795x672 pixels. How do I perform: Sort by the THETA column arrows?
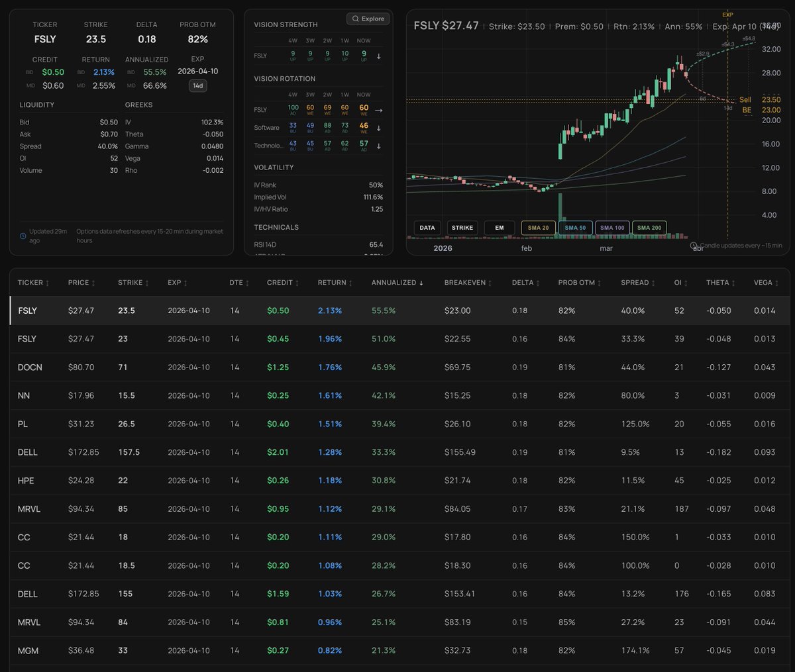tap(734, 283)
